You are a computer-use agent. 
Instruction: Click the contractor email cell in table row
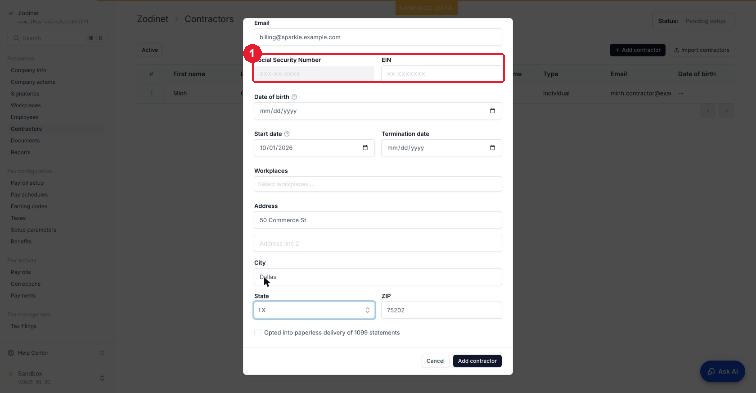click(x=641, y=93)
